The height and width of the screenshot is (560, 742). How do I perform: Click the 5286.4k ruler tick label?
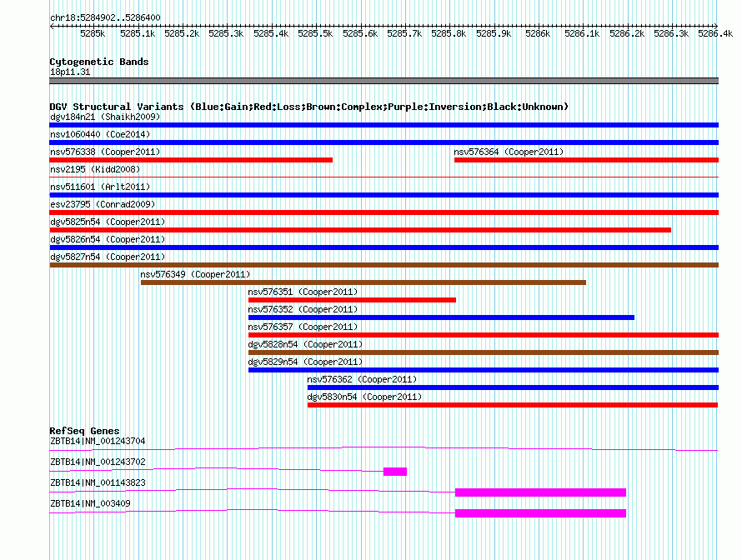715,33
